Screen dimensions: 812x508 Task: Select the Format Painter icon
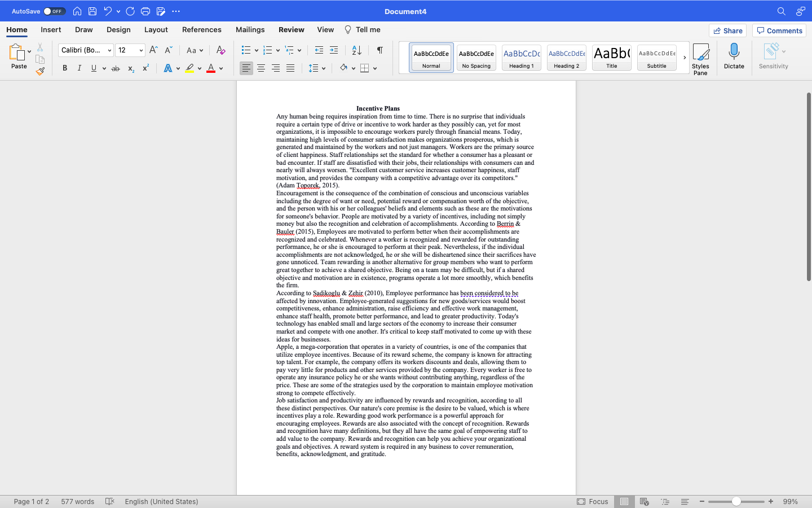pos(40,71)
